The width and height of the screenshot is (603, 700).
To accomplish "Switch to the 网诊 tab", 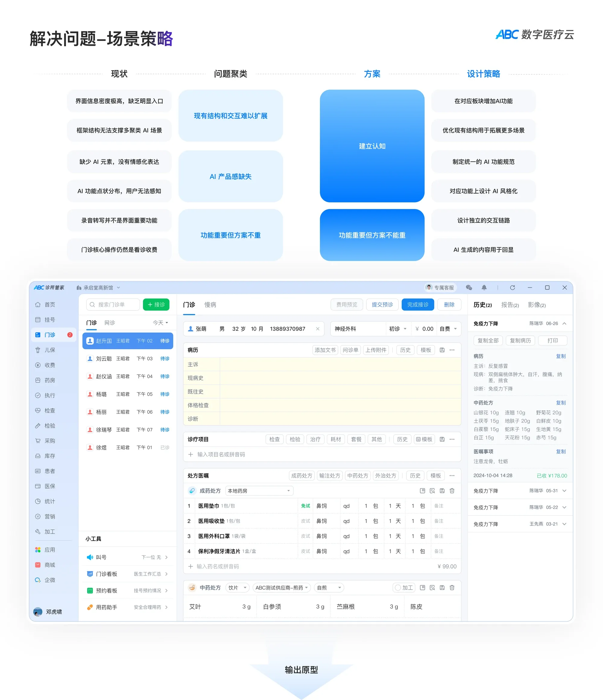I will (109, 323).
